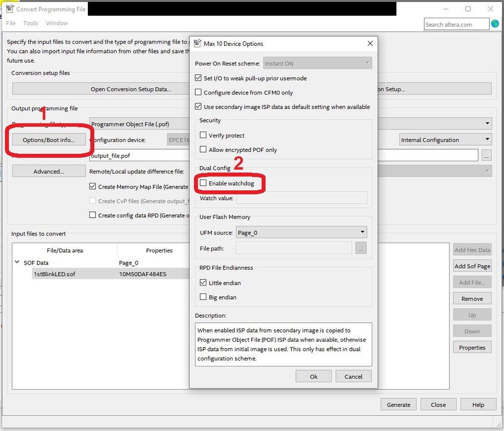The width and height of the screenshot is (504, 431).
Task: Open the UFM source Page_0 dropdown
Action: (301, 232)
